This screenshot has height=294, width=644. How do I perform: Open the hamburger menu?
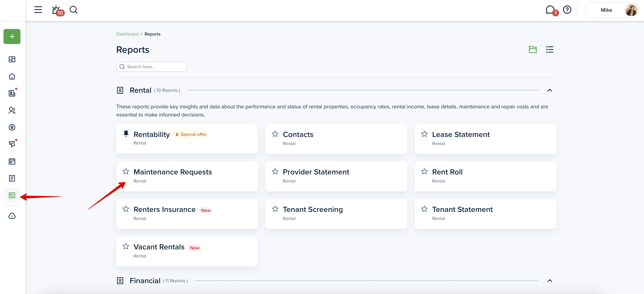[38, 10]
